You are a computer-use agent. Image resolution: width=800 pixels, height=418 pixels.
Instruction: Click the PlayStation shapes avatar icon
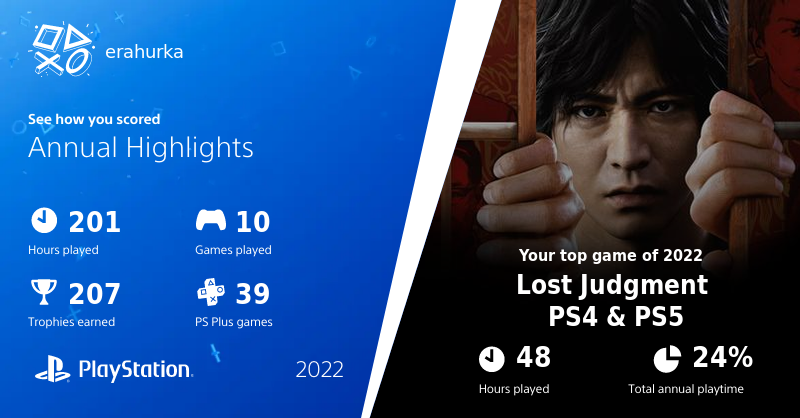(x=60, y=48)
